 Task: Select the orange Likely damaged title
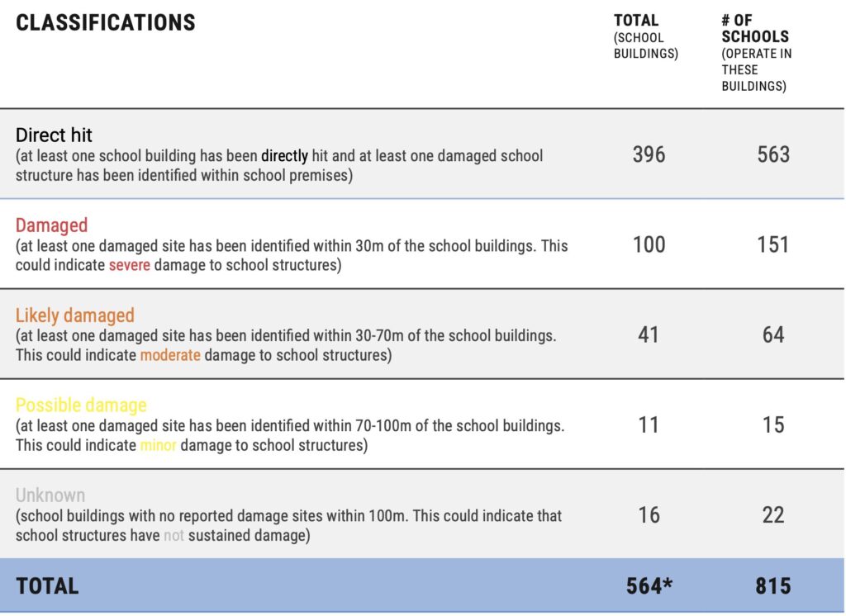pos(74,315)
